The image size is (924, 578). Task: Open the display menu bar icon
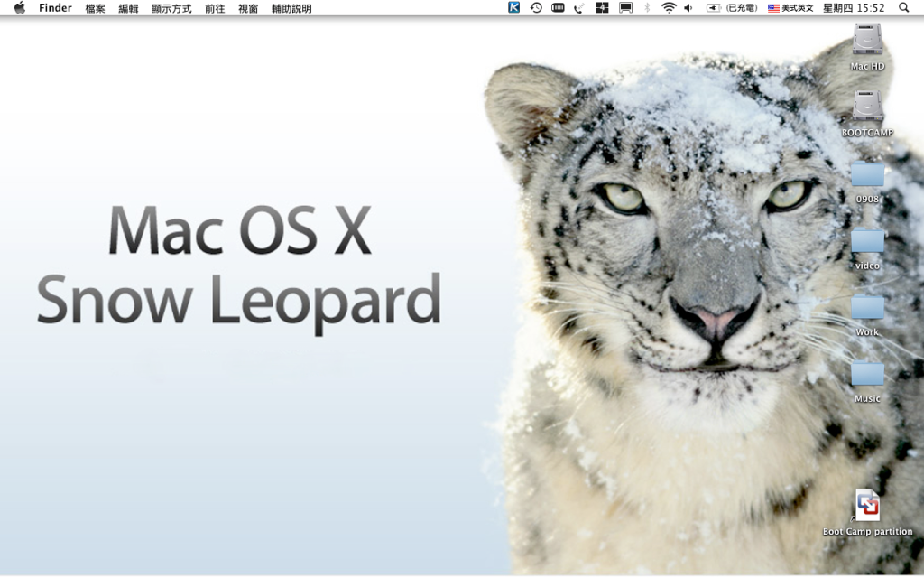tap(625, 7)
